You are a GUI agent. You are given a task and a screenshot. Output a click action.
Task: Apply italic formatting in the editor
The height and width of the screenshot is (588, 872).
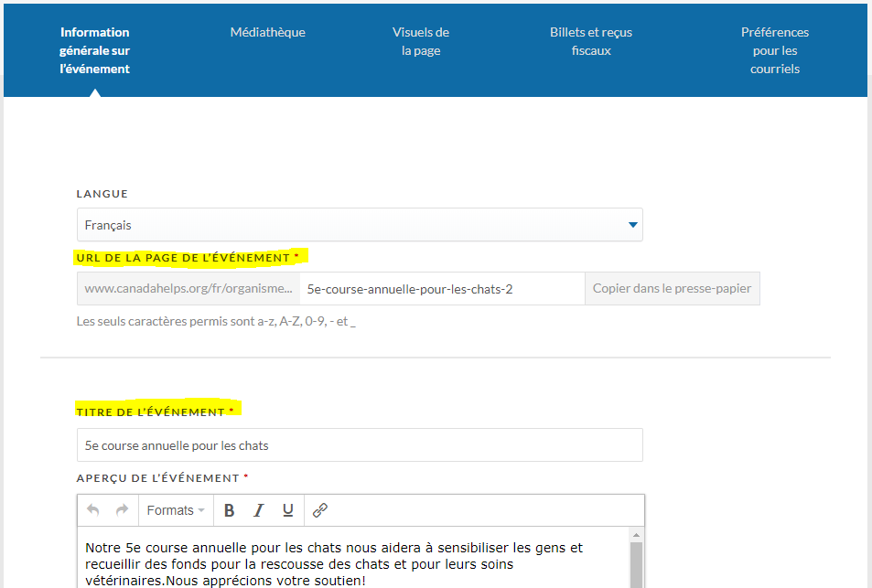click(259, 510)
